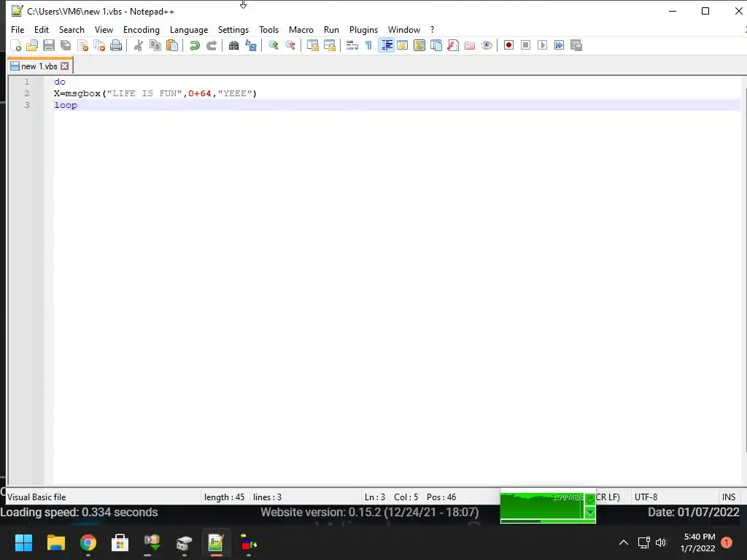Click the Close All toolbar icon
The height and width of the screenshot is (560, 747).
point(99,45)
